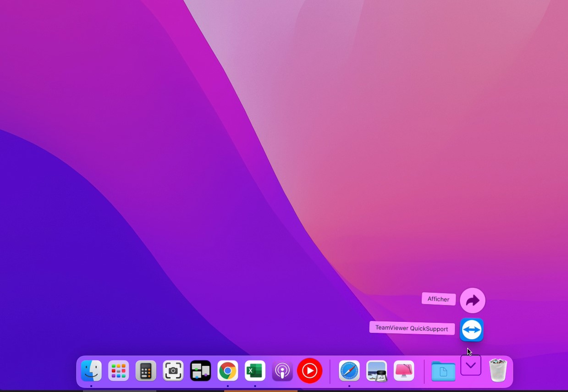
Task: Collapse the open stack via chevron
Action: point(471,365)
